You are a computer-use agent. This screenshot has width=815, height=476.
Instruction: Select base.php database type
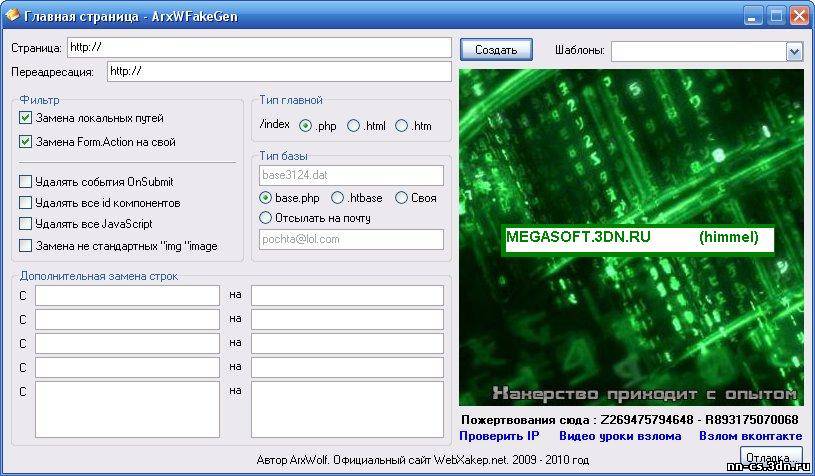point(265,198)
